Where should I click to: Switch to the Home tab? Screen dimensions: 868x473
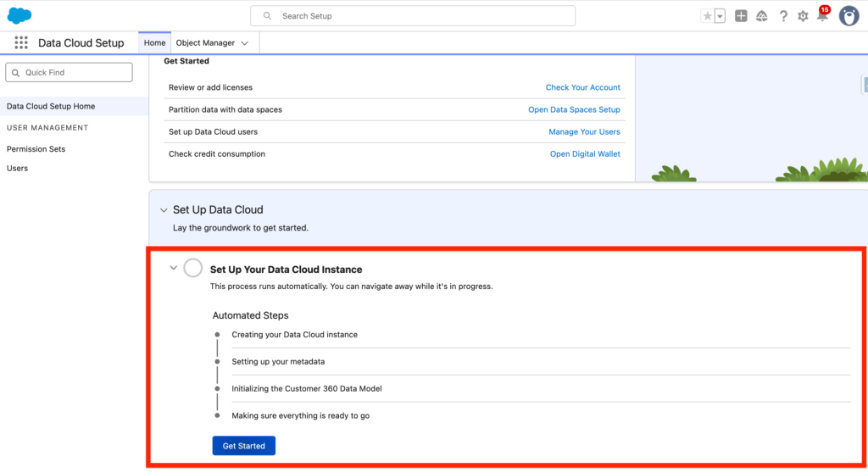pos(154,43)
